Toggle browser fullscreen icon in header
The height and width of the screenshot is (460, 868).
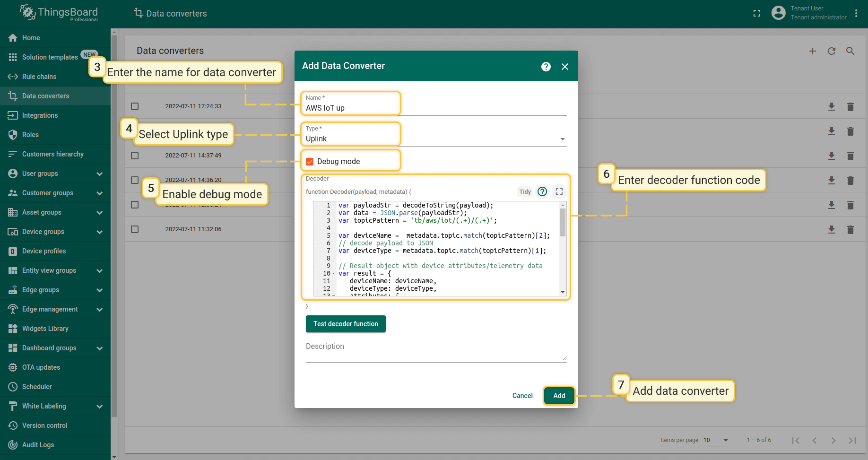756,13
